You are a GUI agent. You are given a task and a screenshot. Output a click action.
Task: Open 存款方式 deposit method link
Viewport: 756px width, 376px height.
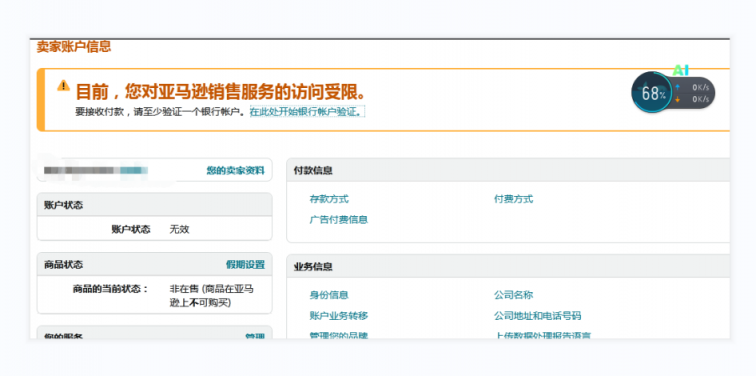click(x=329, y=199)
